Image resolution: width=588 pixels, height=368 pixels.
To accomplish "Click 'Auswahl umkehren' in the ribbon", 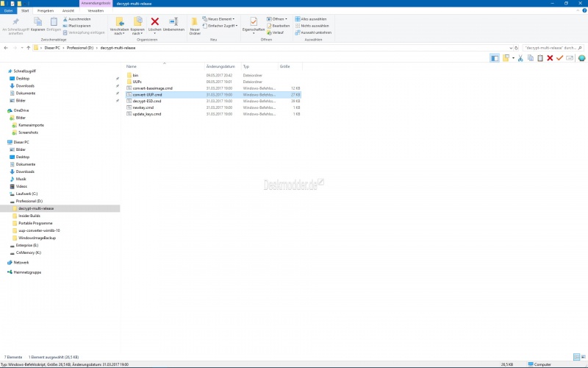I will tap(313, 32).
